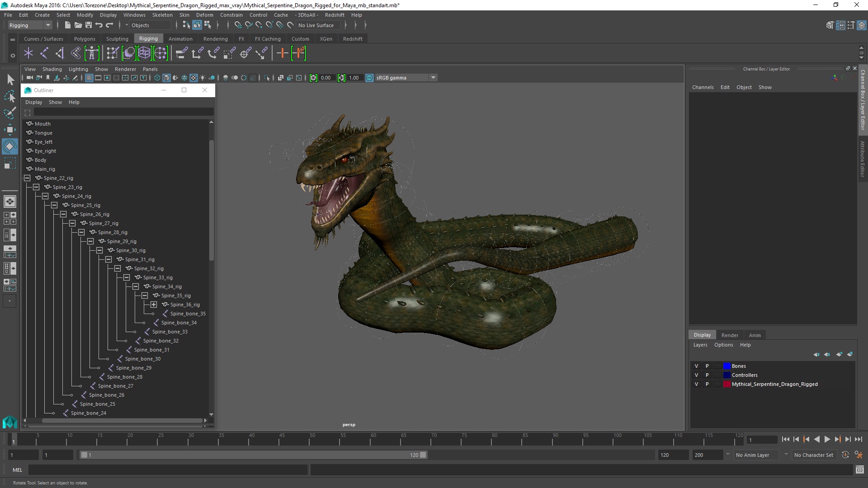Image resolution: width=868 pixels, height=488 pixels.
Task: Select the Scale tool in toolbox
Action: (x=10, y=163)
